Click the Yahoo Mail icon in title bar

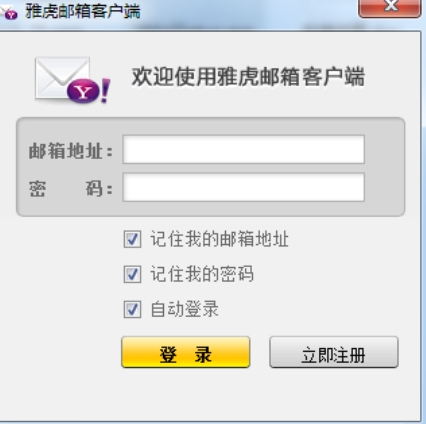8,12
